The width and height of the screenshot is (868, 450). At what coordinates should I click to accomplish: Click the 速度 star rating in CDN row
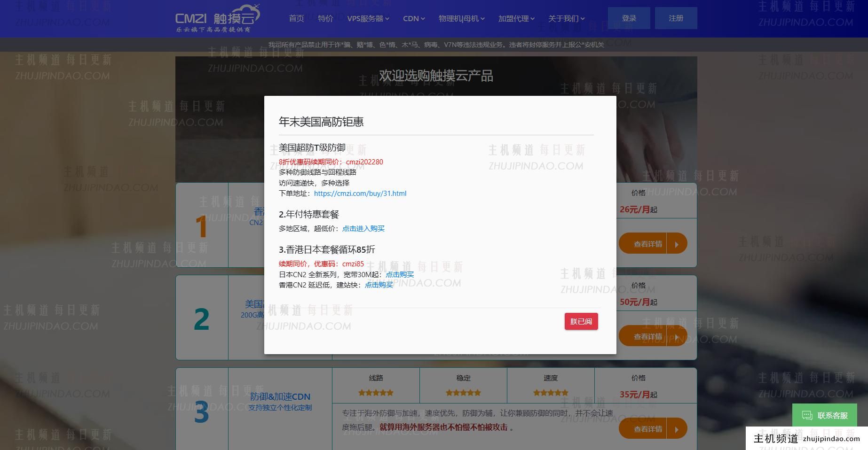551,393
